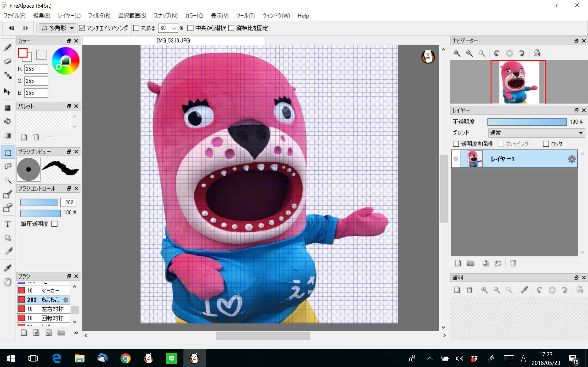Open Chrome from the taskbar
The image size is (588, 367).
(125, 358)
